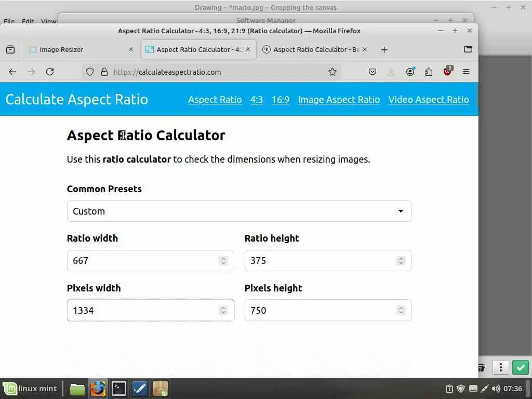Click the Firefox forward arrow
The height and width of the screenshot is (399, 532).
31,72
